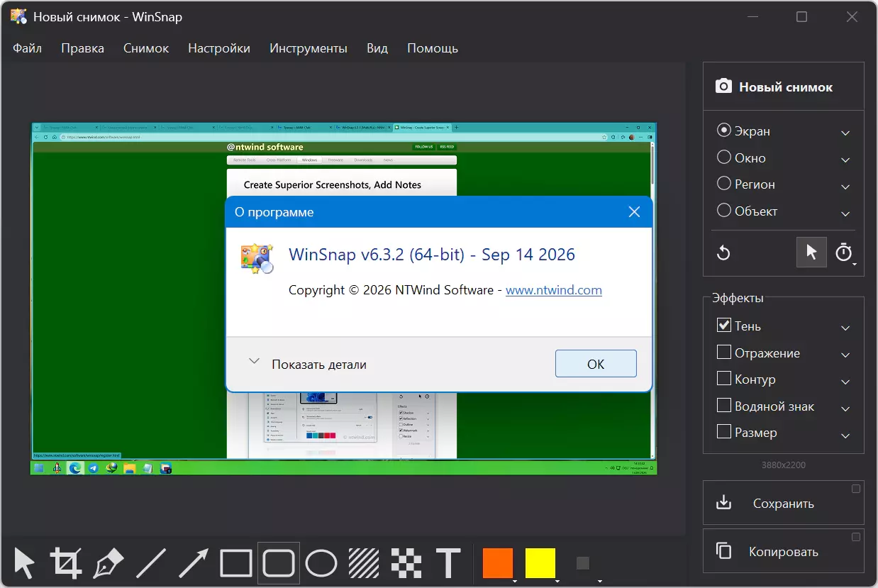Toggle the small checkbox on the Копировать button
Viewport: 878px width, 588px height.
click(x=856, y=537)
